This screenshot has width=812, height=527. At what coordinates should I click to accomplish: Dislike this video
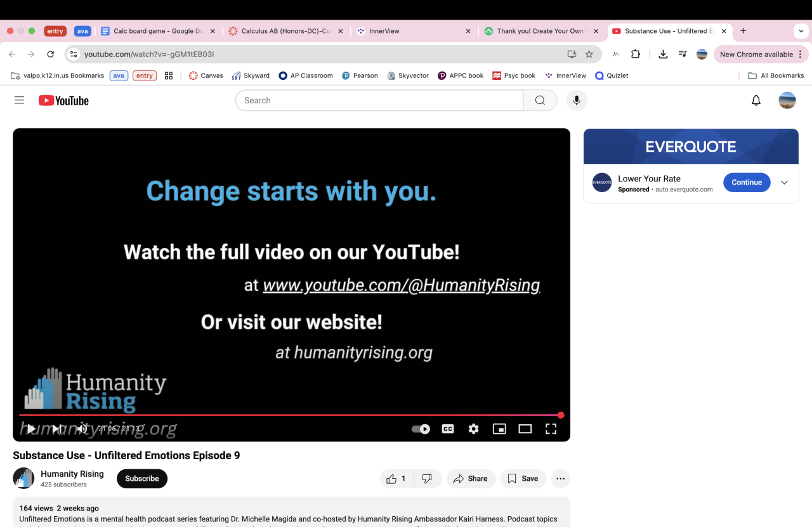[x=427, y=479]
